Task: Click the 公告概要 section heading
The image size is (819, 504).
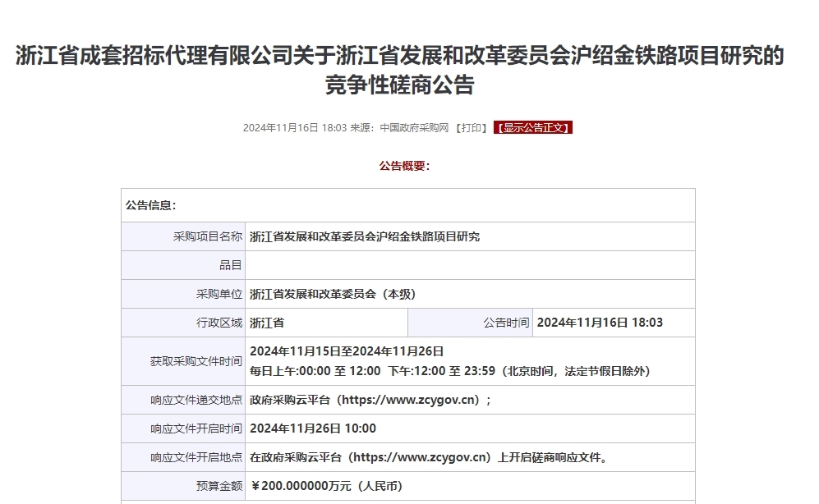Action: [x=403, y=166]
